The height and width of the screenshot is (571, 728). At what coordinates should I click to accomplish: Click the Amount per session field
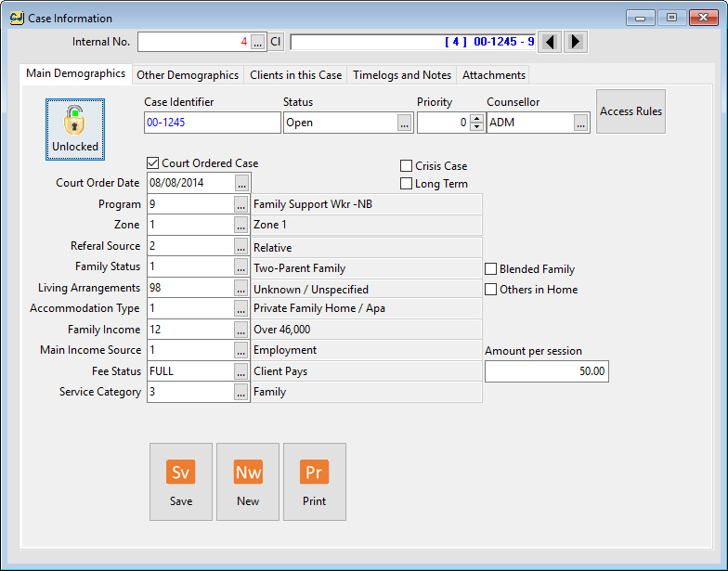click(x=546, y=371)
